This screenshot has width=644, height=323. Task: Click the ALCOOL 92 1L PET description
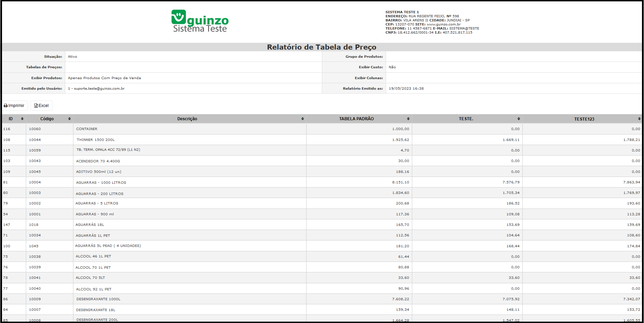94,289
